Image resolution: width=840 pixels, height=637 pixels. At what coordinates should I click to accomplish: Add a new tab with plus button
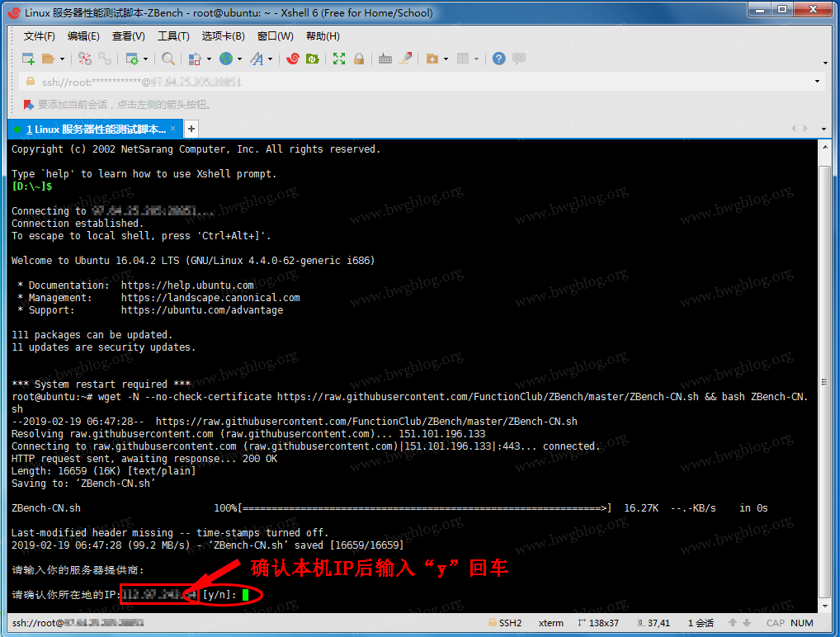(x=191, y=129)
